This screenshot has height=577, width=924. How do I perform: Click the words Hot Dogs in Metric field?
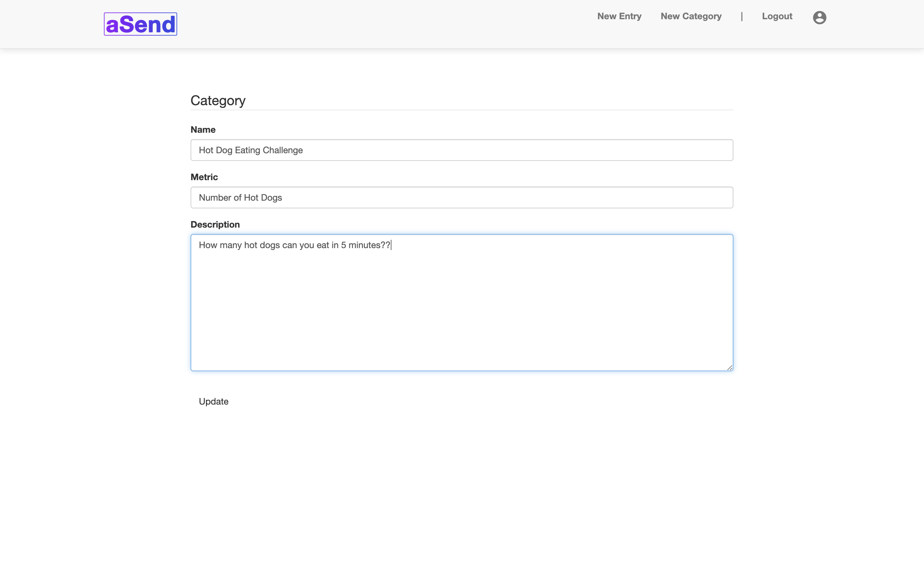coord(263,198)
